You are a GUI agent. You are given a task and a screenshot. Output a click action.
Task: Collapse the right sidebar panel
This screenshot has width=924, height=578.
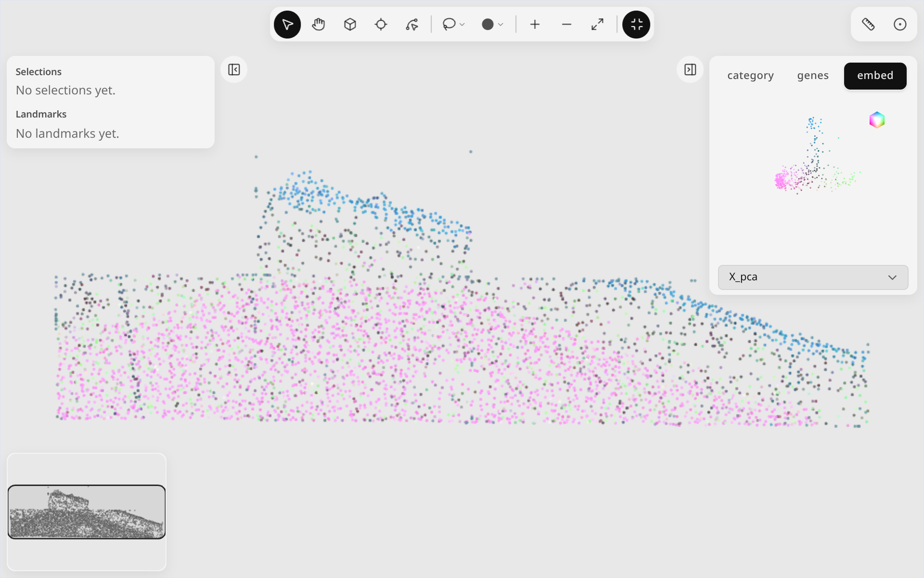pyautogui.click(x=690, y=70)
